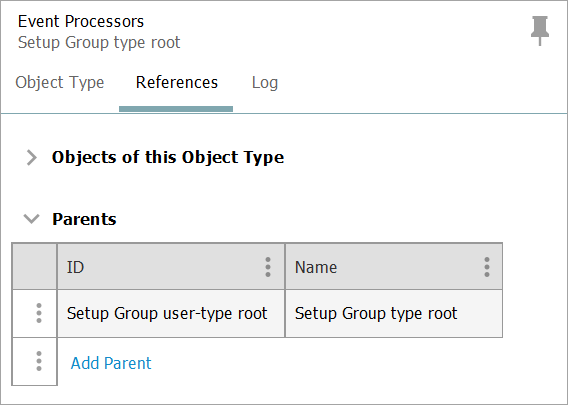Collapse the Parents section chevron
Image resolution: width=568 pixels, height=405 pixels.
[32, 219]
